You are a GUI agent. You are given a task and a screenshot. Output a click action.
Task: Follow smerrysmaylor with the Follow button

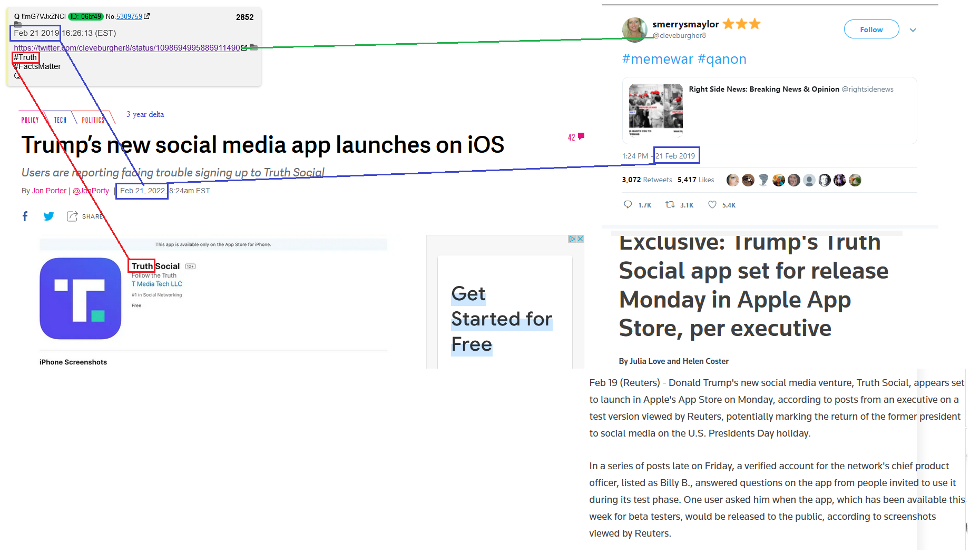(x=871, y=29)
